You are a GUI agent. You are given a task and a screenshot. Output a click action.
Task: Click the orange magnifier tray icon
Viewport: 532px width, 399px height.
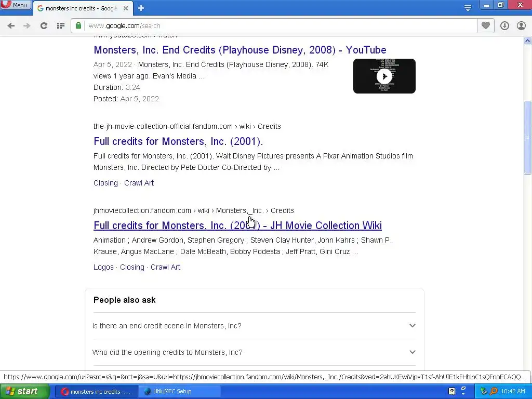[x=494, y=392]
